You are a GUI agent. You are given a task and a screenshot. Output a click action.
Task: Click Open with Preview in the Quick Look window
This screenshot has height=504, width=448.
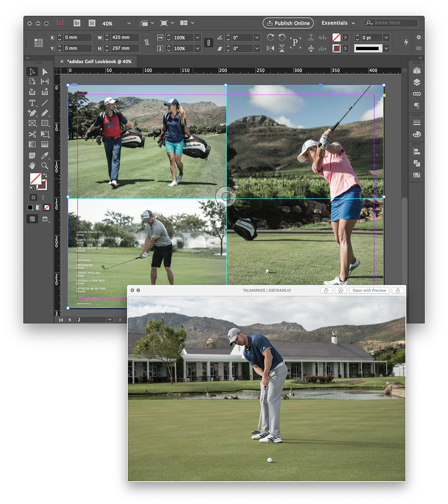click(369, 290)
